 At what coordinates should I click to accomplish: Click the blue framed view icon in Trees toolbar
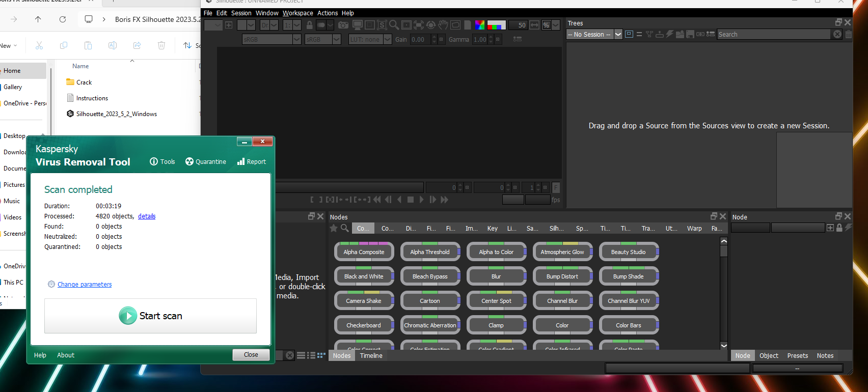629,34
